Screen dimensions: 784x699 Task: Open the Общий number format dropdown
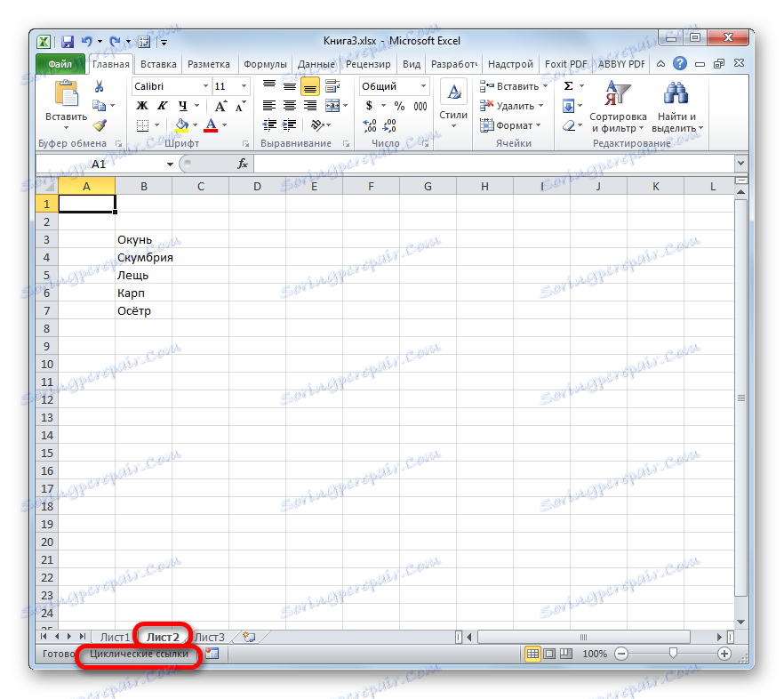pyautogui.click(x=423, y=86)
